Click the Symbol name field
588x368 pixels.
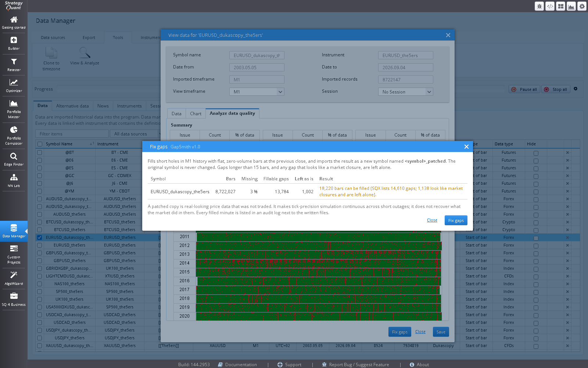pyautogui.click(x=257, y=55)
